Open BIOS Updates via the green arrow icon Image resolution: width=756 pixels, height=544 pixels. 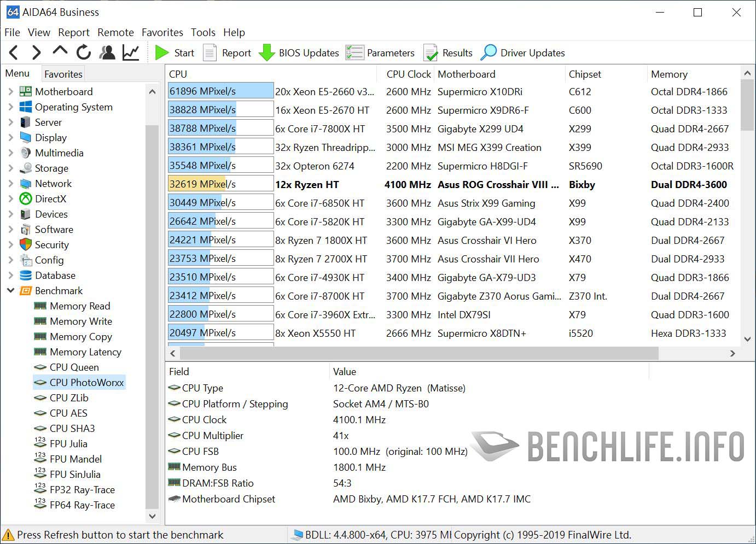point(267,52)
